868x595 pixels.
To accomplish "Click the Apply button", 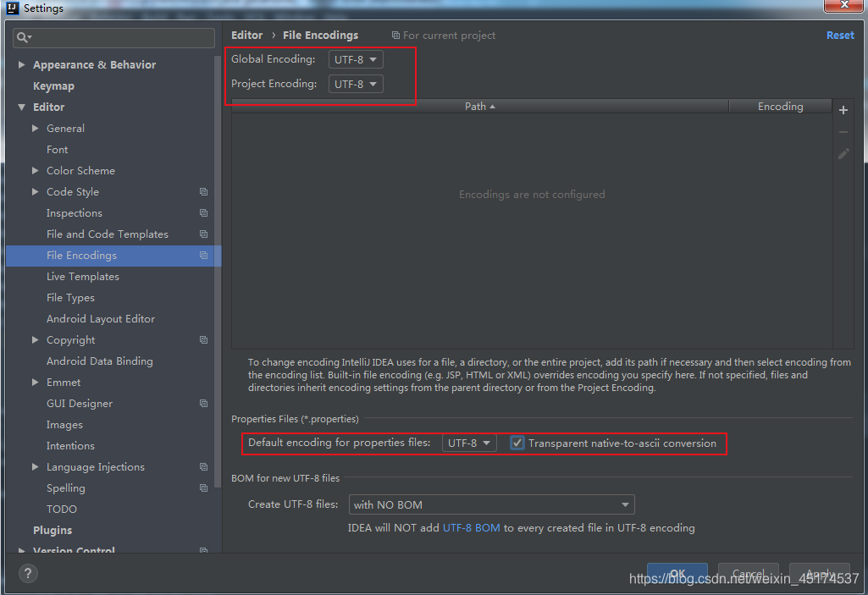I will [x=819, y=574].
